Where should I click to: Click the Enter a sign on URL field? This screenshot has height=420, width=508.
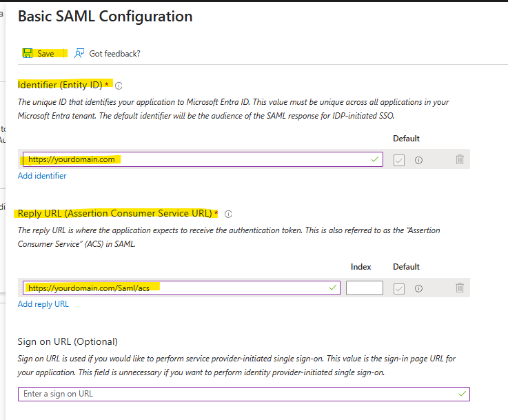(243, 394)
